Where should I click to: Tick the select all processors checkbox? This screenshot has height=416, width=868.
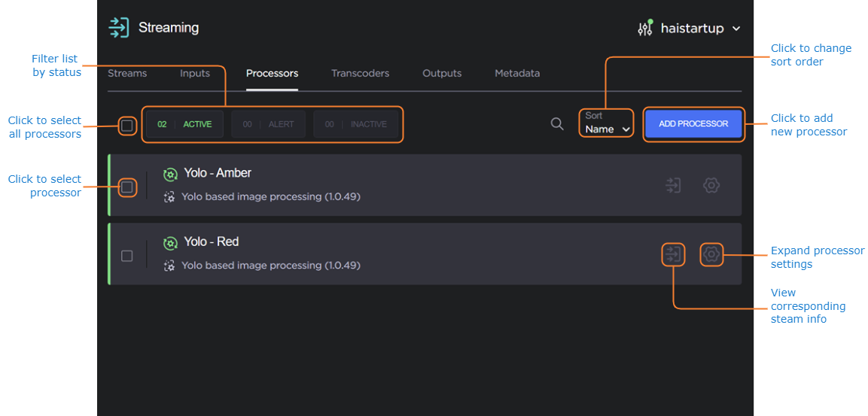(x=127, y=125)
